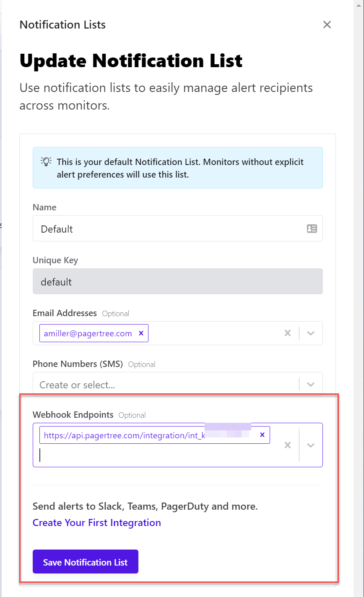The height and width of the screenshot is (597, 364).
Task: Click the contact card icon in Name field
Action: point(312,229)
